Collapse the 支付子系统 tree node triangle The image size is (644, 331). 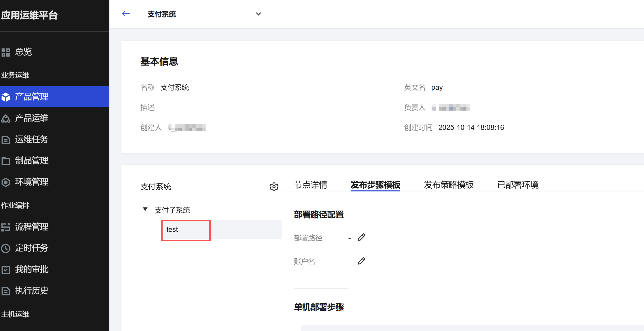coord(145,209)
